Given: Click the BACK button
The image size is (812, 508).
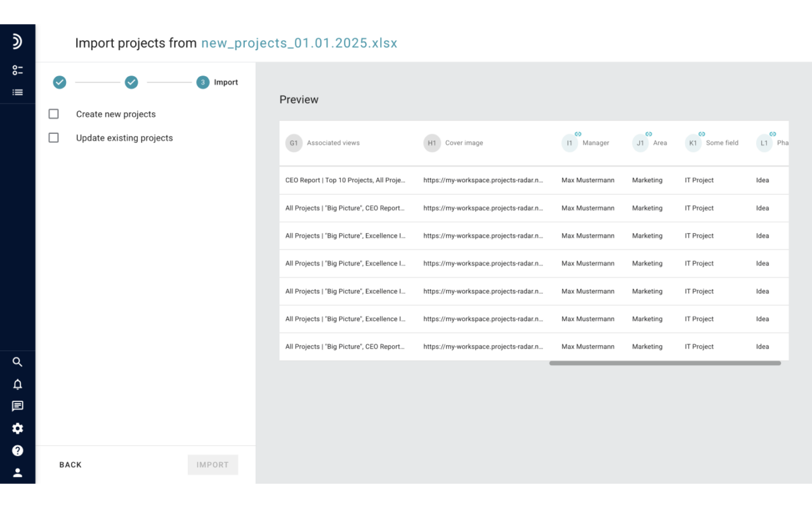Looking at the screenshot, I should coord(70,464).
